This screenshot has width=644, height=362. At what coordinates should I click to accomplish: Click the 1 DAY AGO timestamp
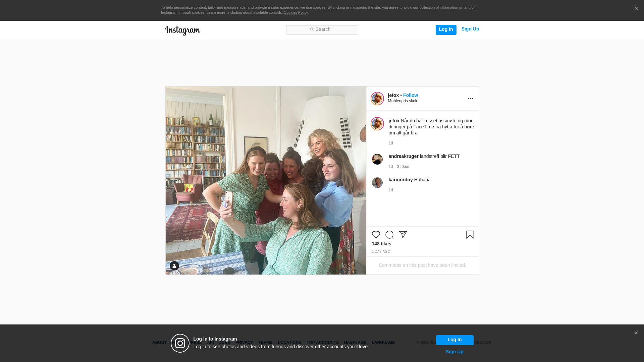(381, 252)
